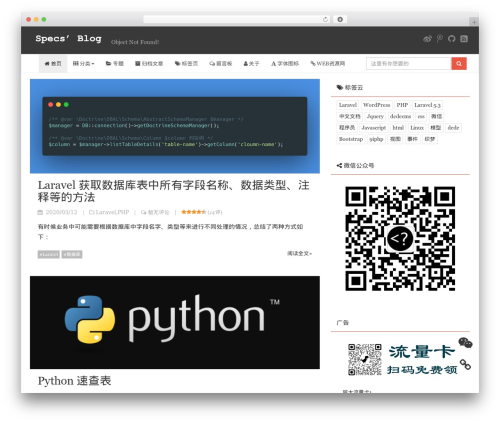Viewport: 500px width, 423px height.
Task: Open the Laravel 获取数据库表 article title
Action: tap(174, 191)
